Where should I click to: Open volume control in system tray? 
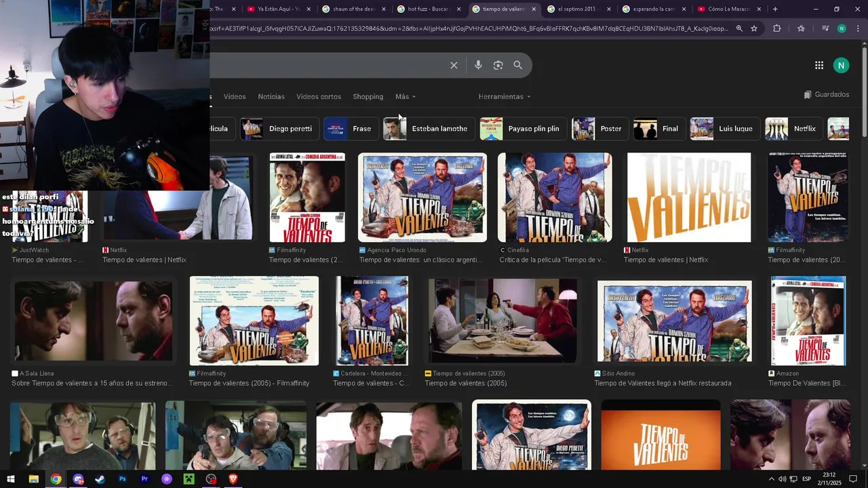[782, 479]
